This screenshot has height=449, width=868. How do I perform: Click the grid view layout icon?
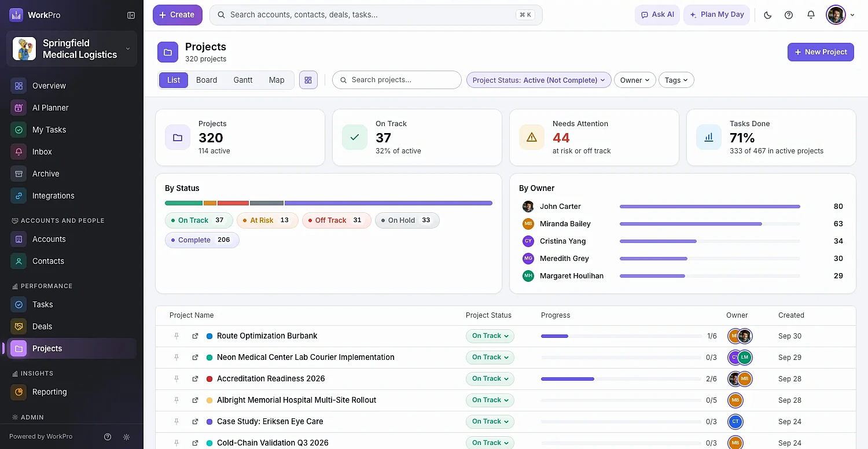tap(308, 80)
